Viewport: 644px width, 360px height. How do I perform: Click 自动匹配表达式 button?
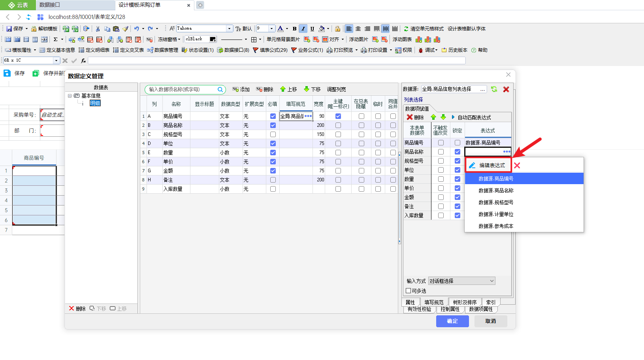tap(471, 117)
